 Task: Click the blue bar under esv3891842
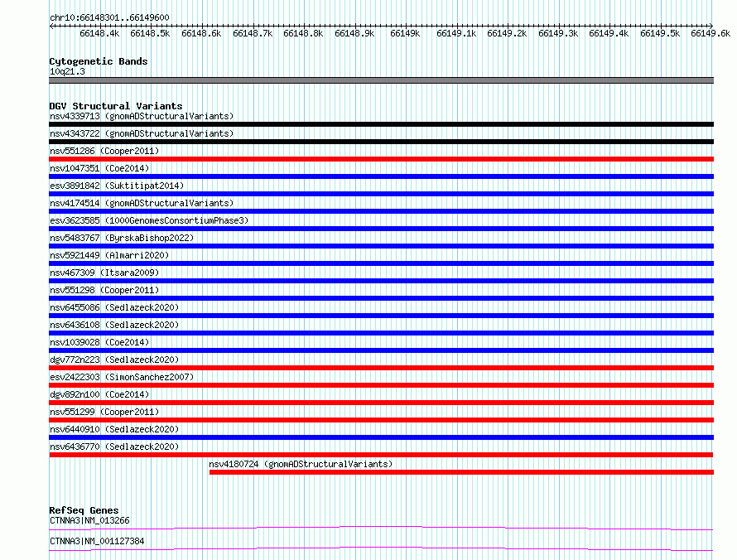(x=381, y=194)
